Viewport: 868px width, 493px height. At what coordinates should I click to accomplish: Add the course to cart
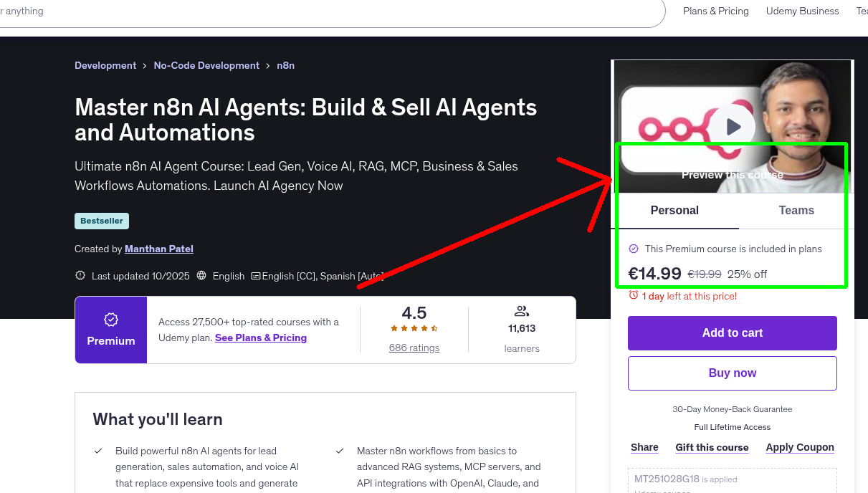(x=732, y=333)
